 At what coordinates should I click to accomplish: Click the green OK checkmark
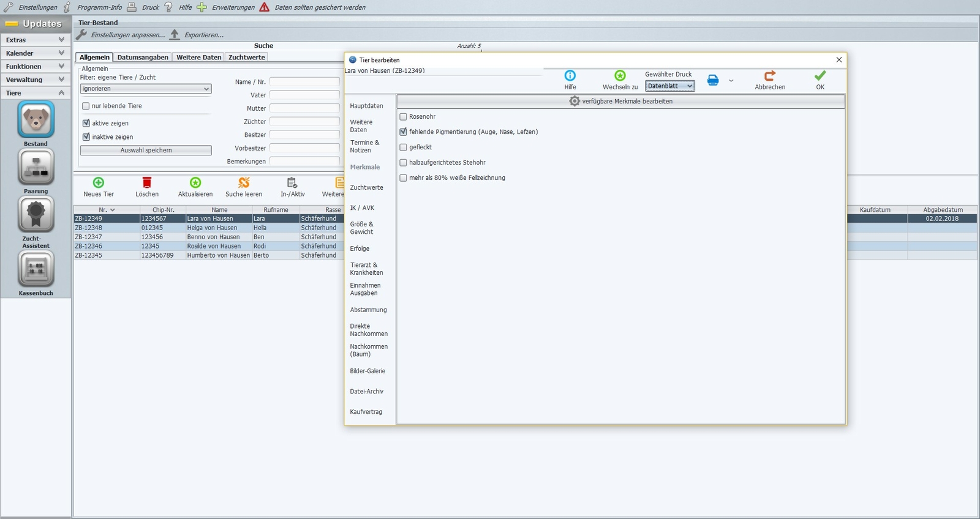click(x=820, y=75)
